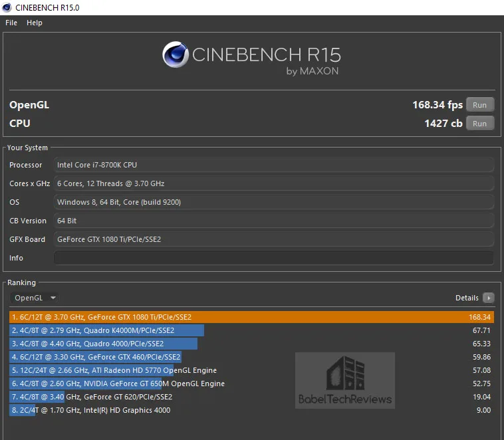Screen dimensions: 504x440
Task: Click the Details label
Action: pyautogui.click(x=467, y=298)
